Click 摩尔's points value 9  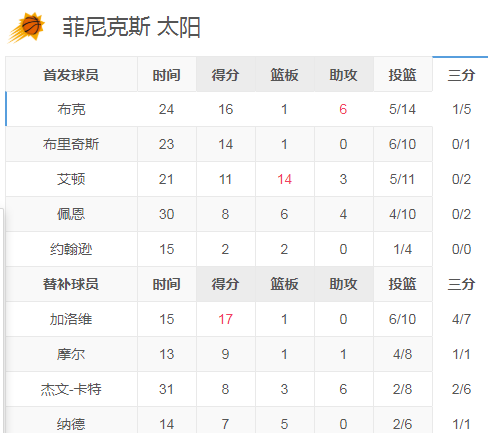(x=225, y=354)
